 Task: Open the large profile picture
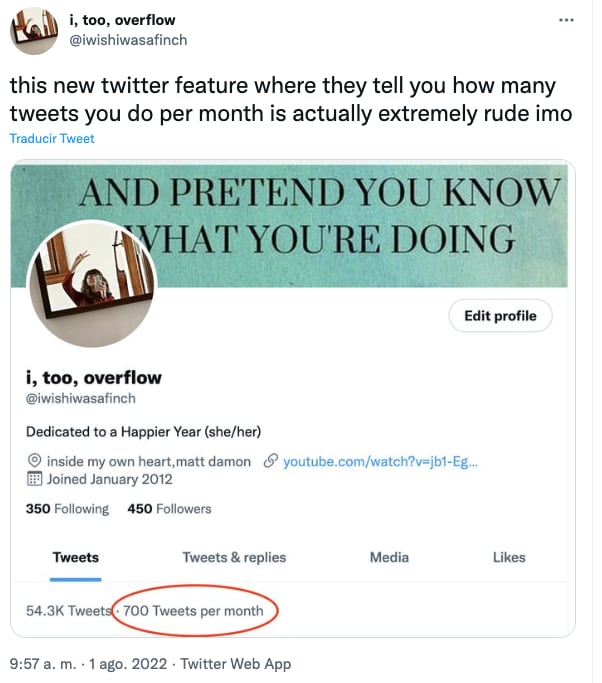click(90, 283)
